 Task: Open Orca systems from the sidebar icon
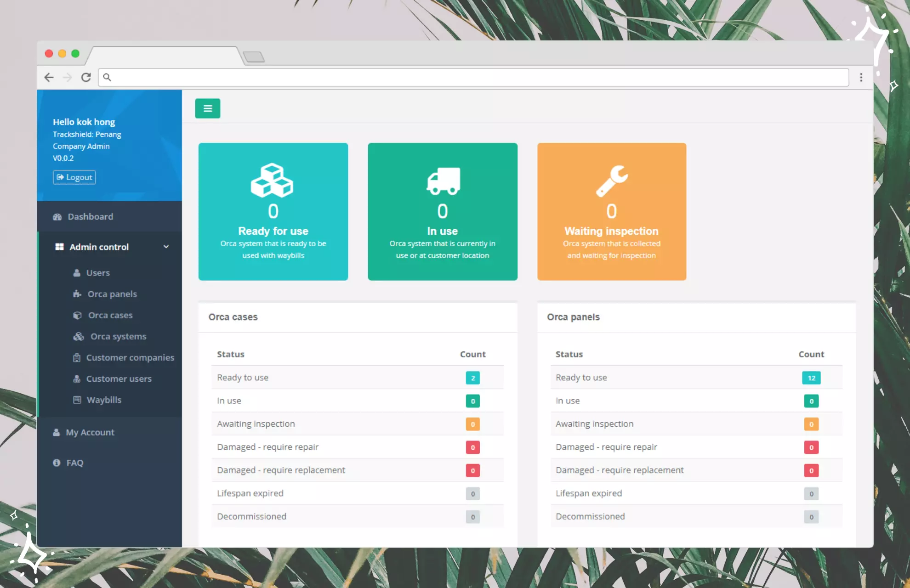click(x=78, y=336)
